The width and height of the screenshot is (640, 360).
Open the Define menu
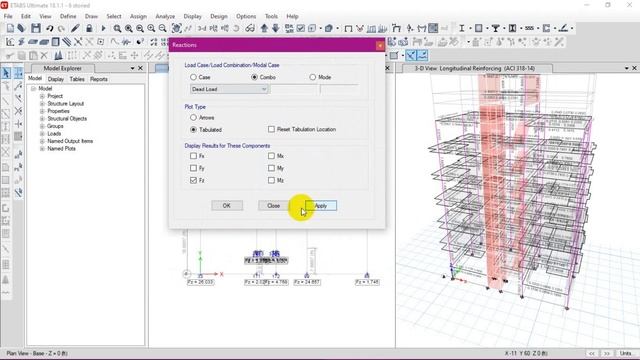68,16
